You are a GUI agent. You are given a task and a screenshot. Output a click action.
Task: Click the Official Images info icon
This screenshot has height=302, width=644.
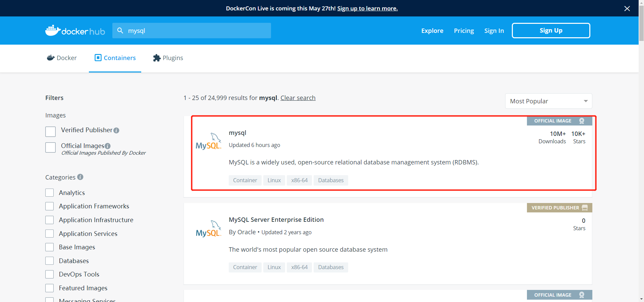point(108,146)
